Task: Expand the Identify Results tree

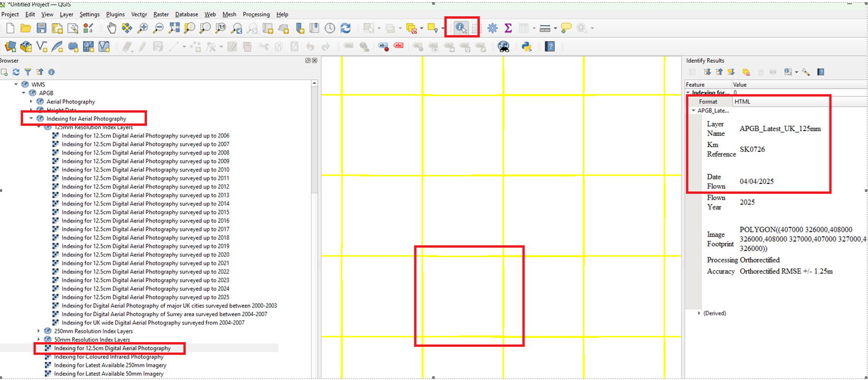Action: click(707, 72)
